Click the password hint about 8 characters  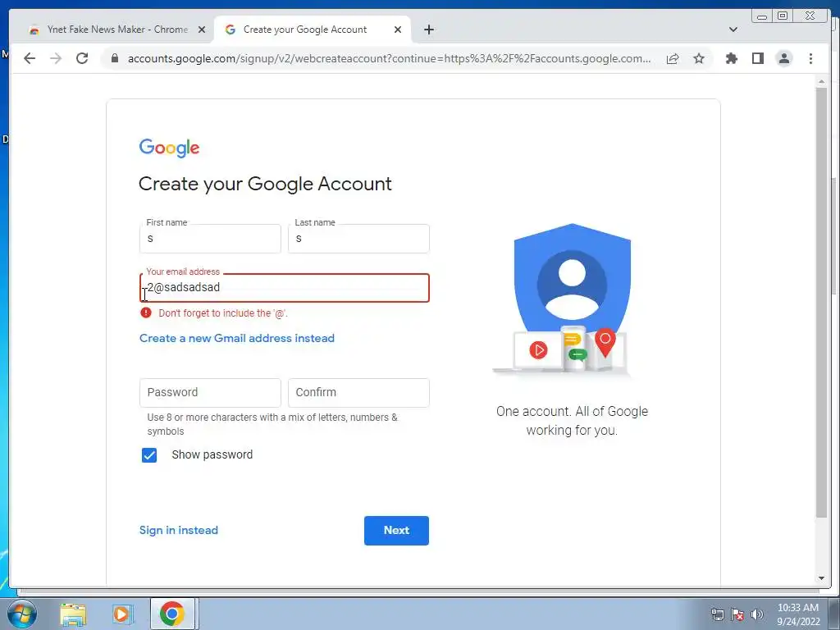pyautogui.click(x=272, y=424)
